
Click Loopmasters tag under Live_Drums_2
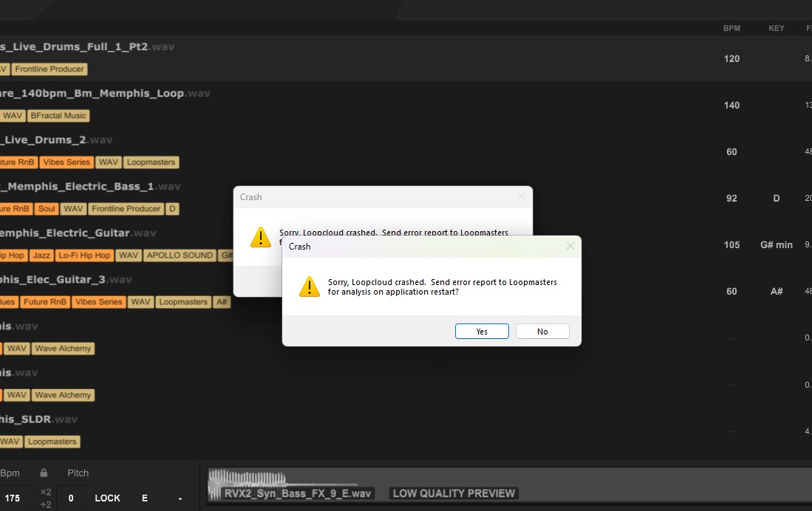151,162
